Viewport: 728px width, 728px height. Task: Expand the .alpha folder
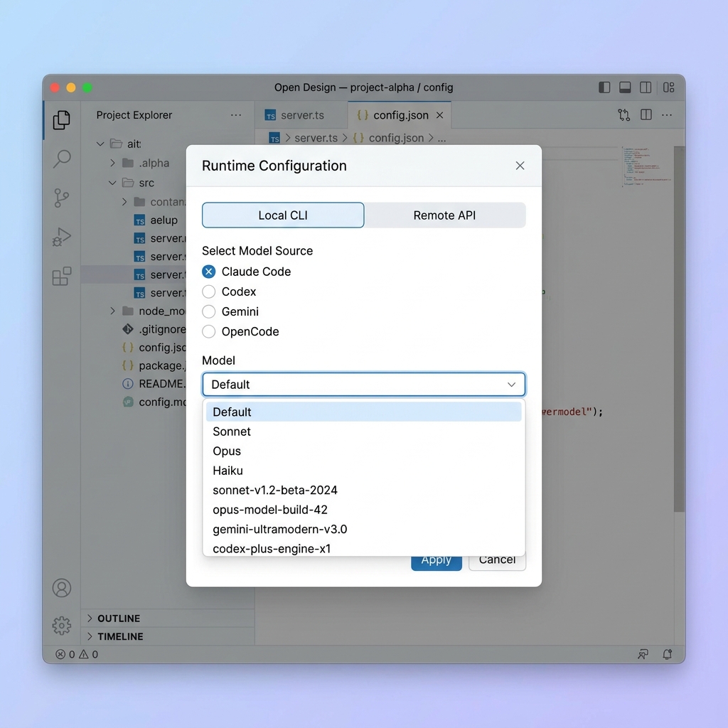[x=112, y=163]
